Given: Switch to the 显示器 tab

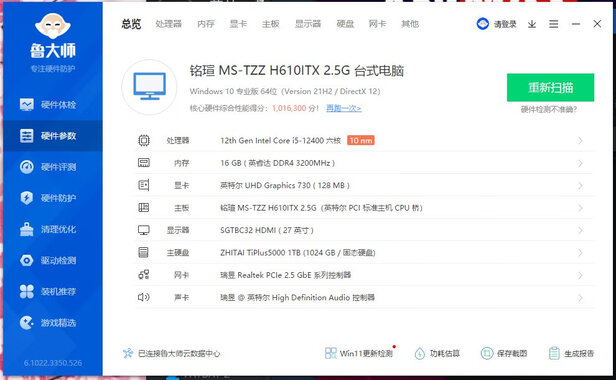Looking at the screenshot, I should pos(308,24).
